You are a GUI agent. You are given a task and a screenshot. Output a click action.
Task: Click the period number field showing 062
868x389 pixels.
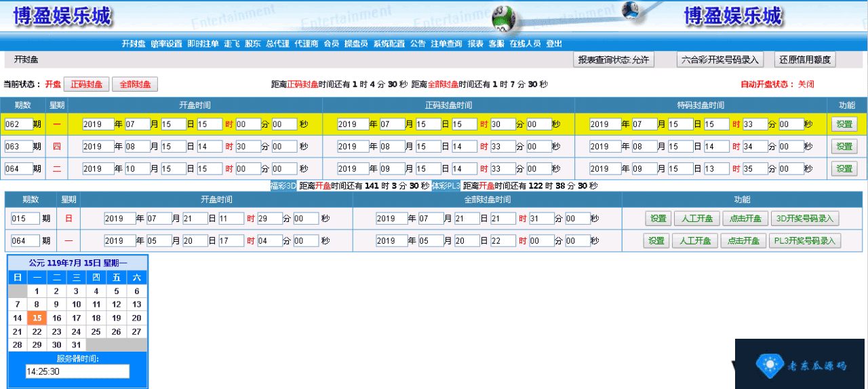click(18, 124)
